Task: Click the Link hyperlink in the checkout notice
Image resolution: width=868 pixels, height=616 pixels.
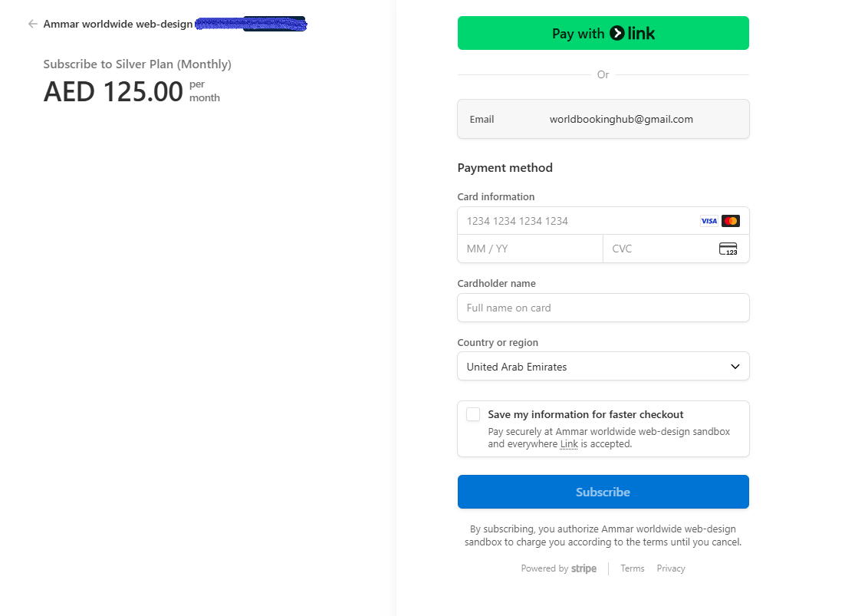Action: click(x=569, y=443)
